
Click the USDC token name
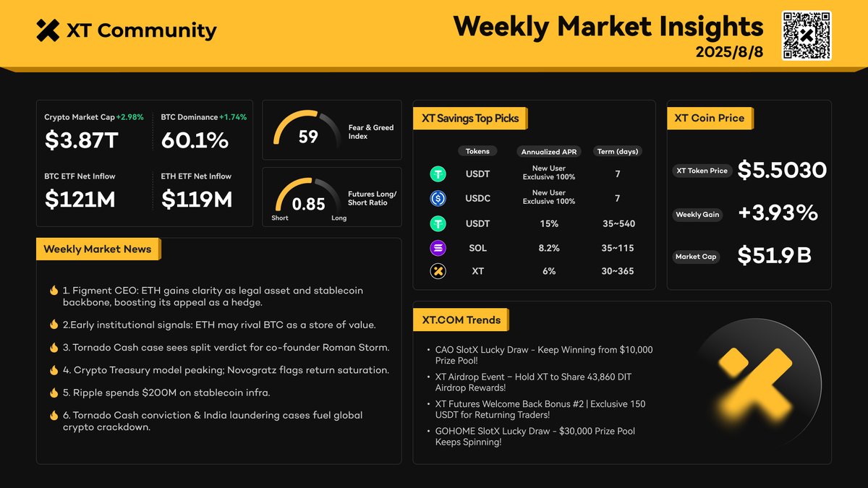click(x=477, y=199)
